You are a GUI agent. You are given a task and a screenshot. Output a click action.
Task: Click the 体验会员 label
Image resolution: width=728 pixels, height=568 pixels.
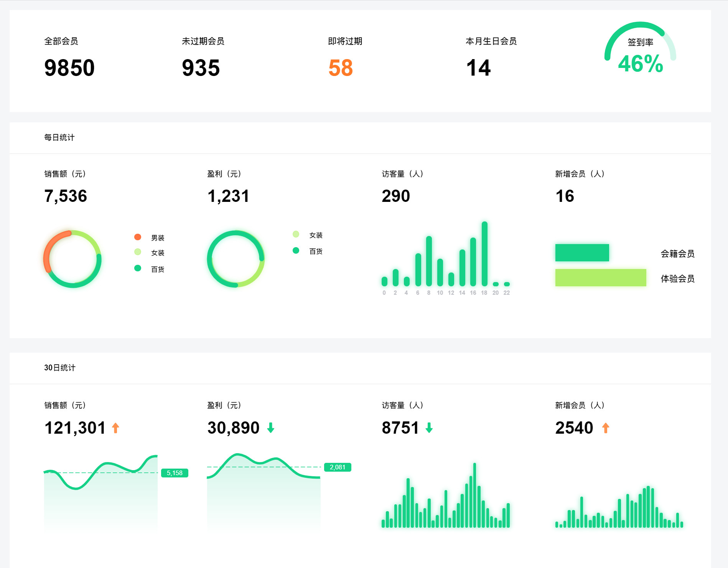(x=677, y=279)
